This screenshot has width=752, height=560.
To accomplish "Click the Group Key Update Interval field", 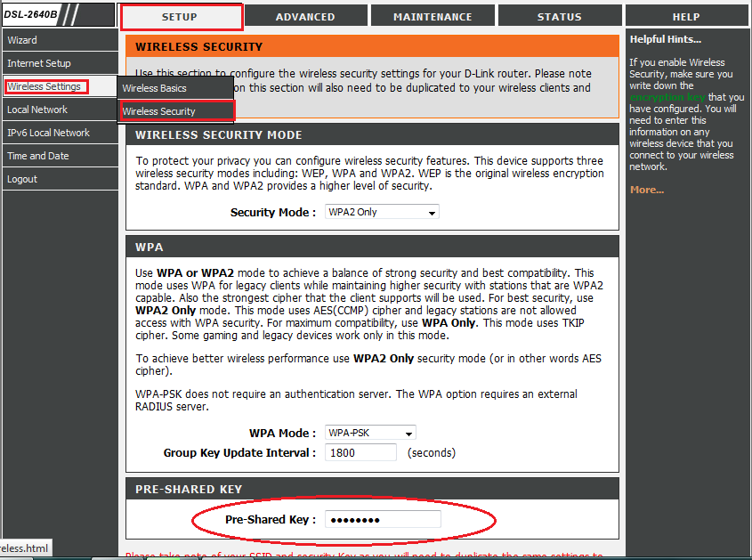I will click(x=362, y=453).
